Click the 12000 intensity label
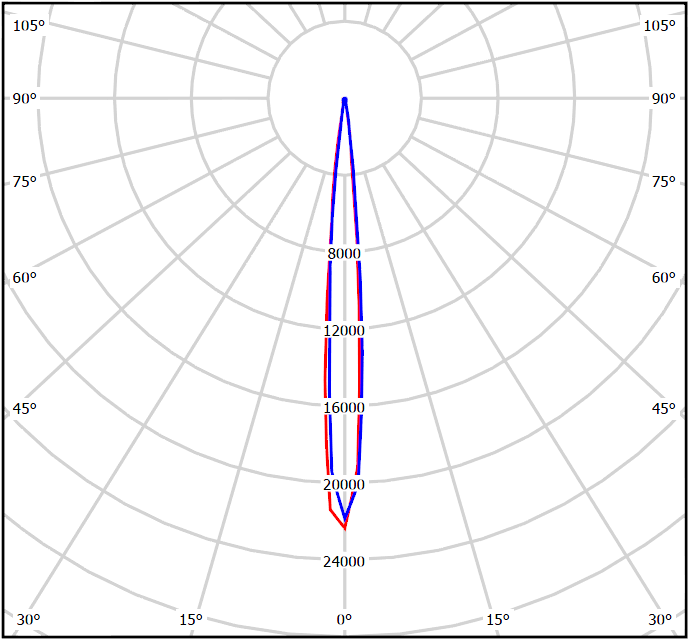689x640 pixels. coord(344,330)
